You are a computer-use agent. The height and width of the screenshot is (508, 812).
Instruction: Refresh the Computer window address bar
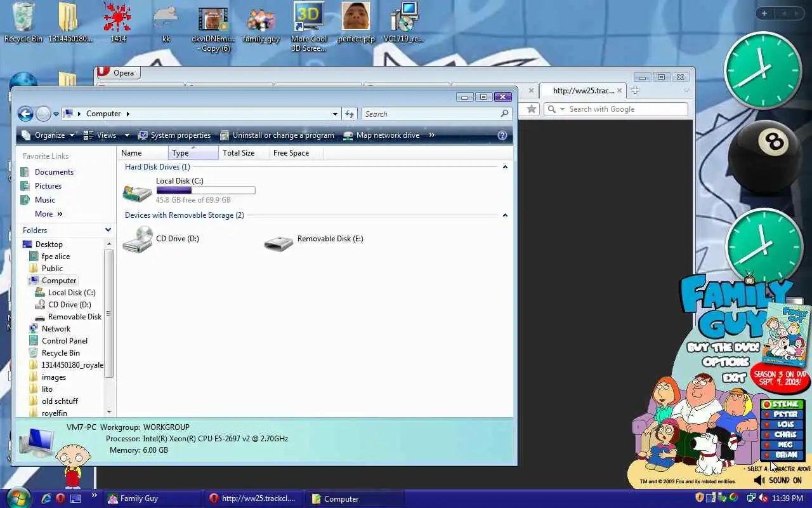click(x=350, y=114)
